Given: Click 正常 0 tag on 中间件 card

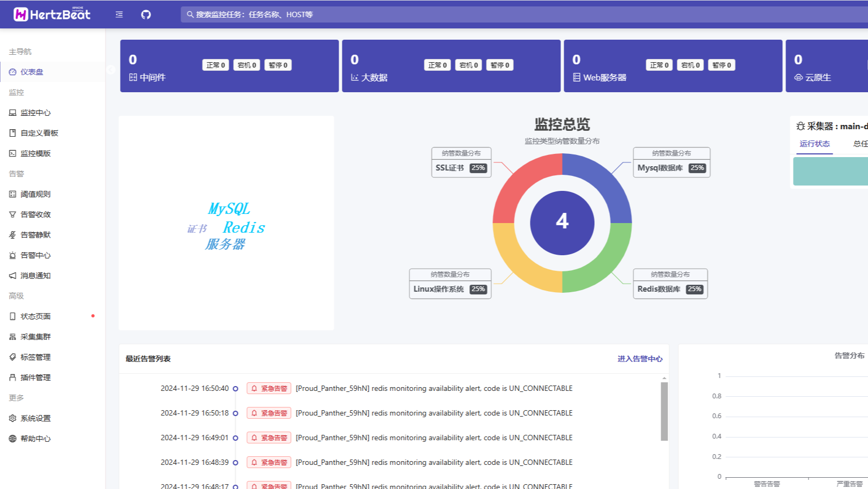Looking at the screenshot, I should [x=216, y=65].
